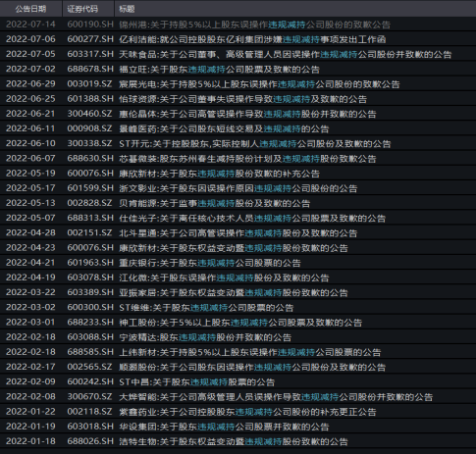Sort by the 证券代码 column header
Viewport: 476px width, 454px height.
[82, 9]
